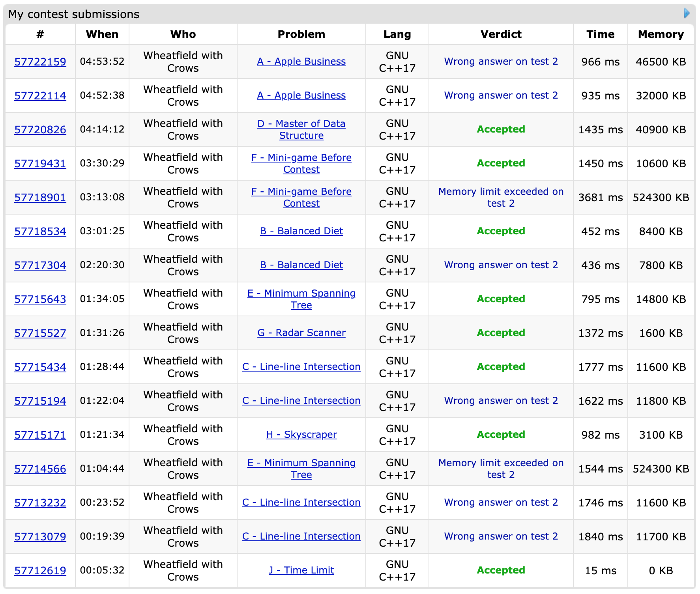The height and width of the screenshot is (594, 700).
Task: Click the blue arrow icon beside the table title
Action: 687,13
